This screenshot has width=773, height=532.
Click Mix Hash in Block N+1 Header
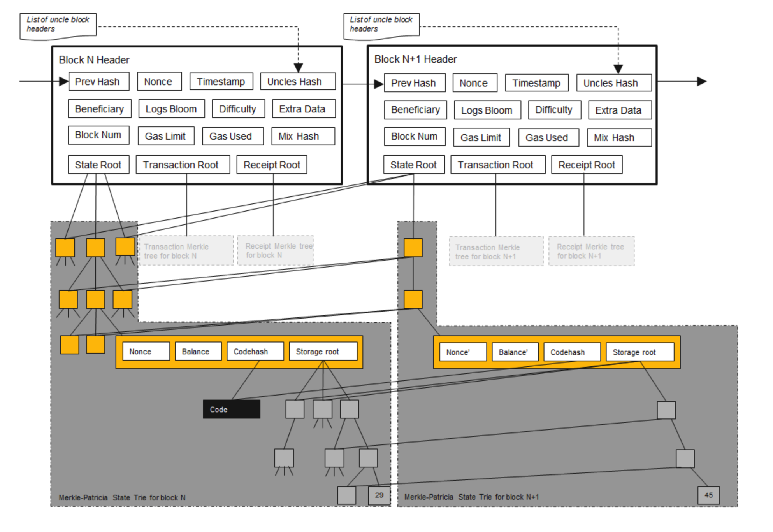coord(619,137)
